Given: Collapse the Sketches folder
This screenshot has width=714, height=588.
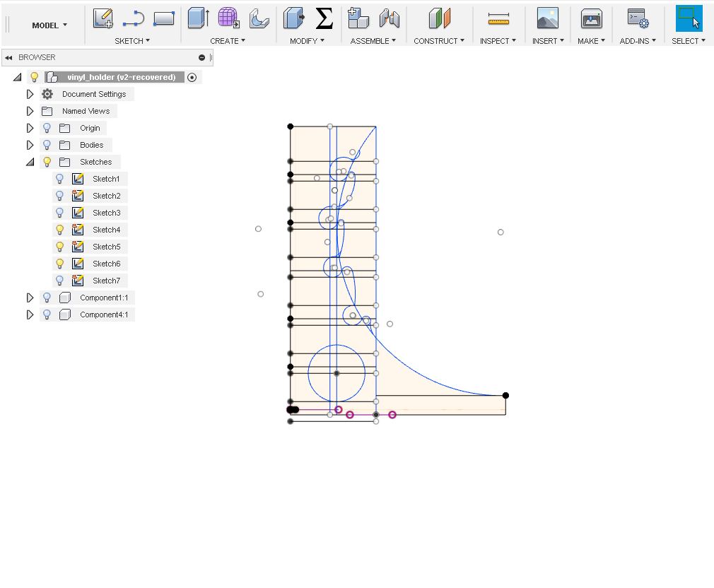Looking at the screenshot, I should click(x=30, y=162).
